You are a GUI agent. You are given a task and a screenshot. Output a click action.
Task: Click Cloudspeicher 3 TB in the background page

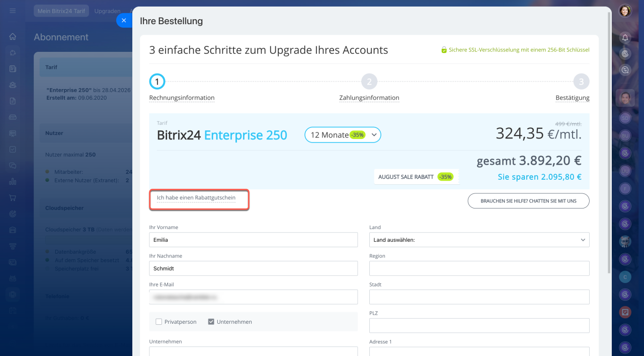(70, 229)
